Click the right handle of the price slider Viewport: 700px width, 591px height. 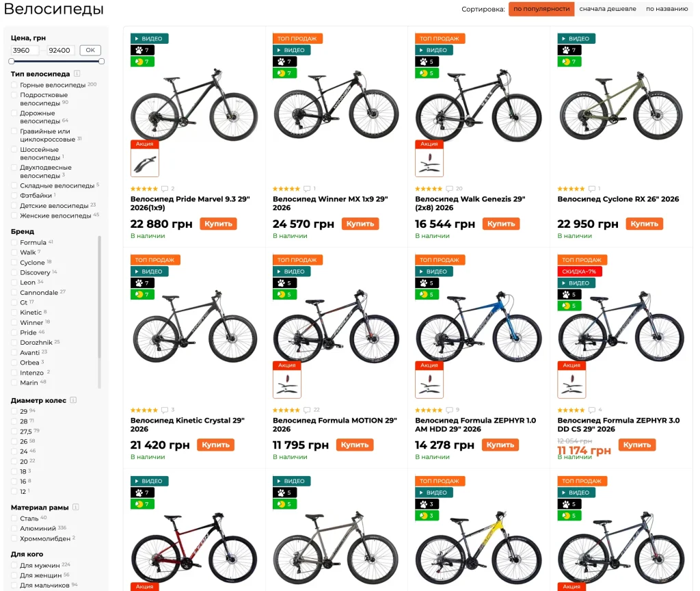coord(101,61)
